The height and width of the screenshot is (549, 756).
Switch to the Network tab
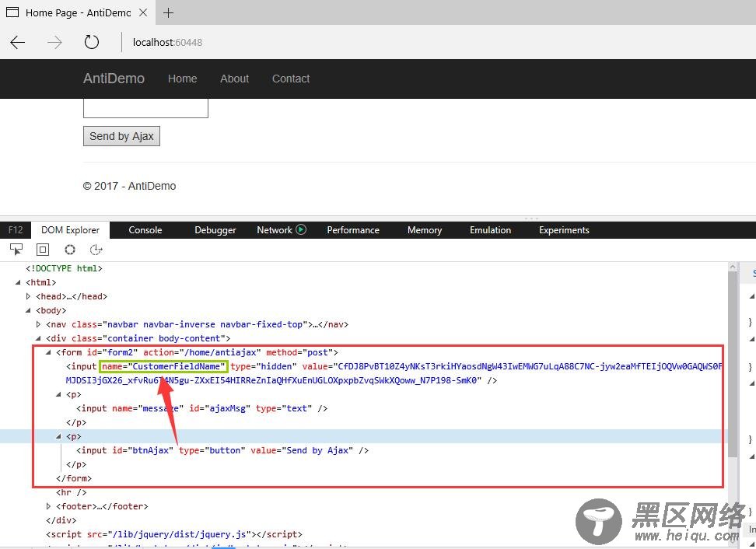click(275, 230)
